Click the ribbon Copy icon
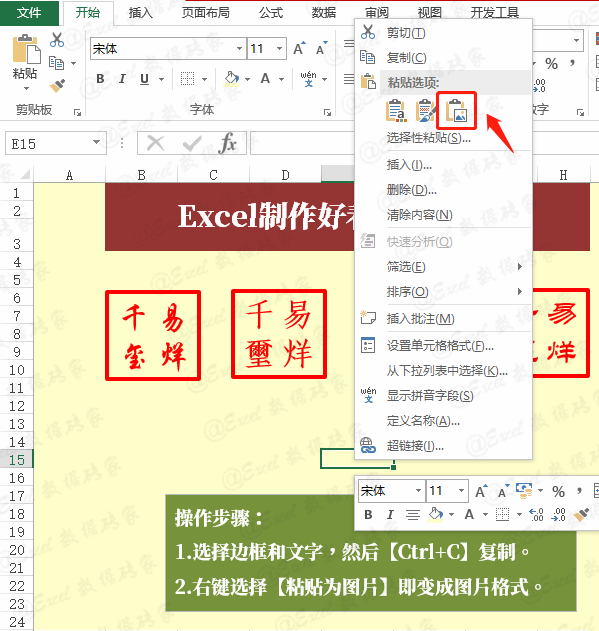The image size is (599, 631). (56, 63)
